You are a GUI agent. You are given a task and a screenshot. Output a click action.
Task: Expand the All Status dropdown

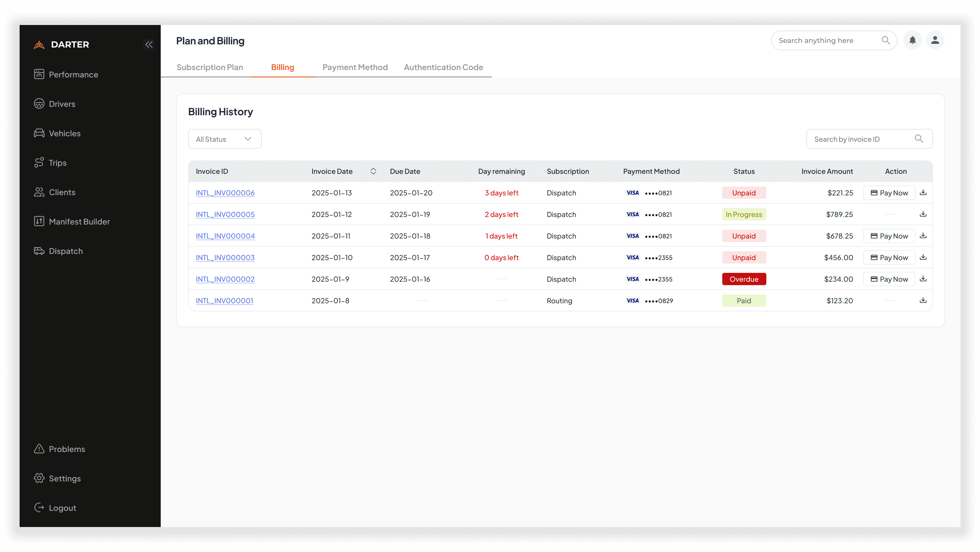coord(224,139)
